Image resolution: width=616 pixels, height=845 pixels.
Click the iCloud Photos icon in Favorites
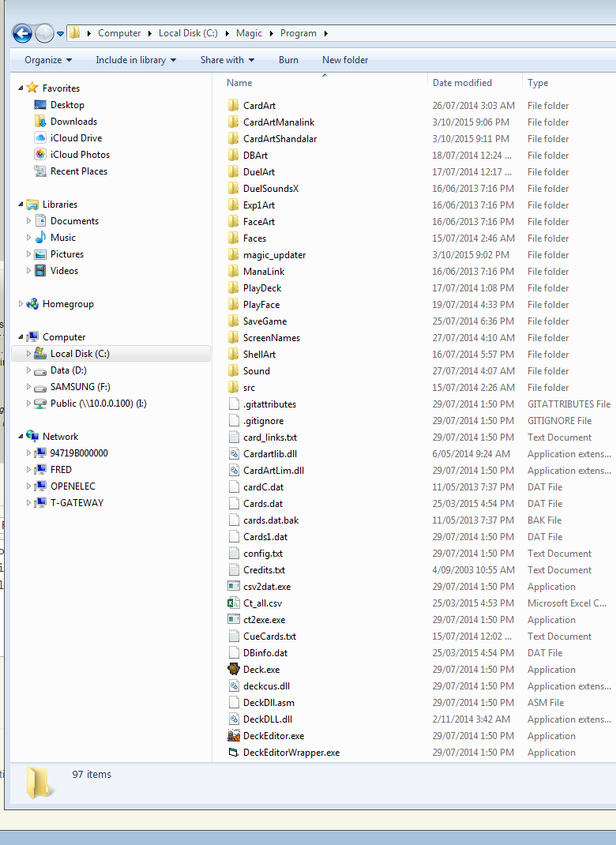[40, 155]
